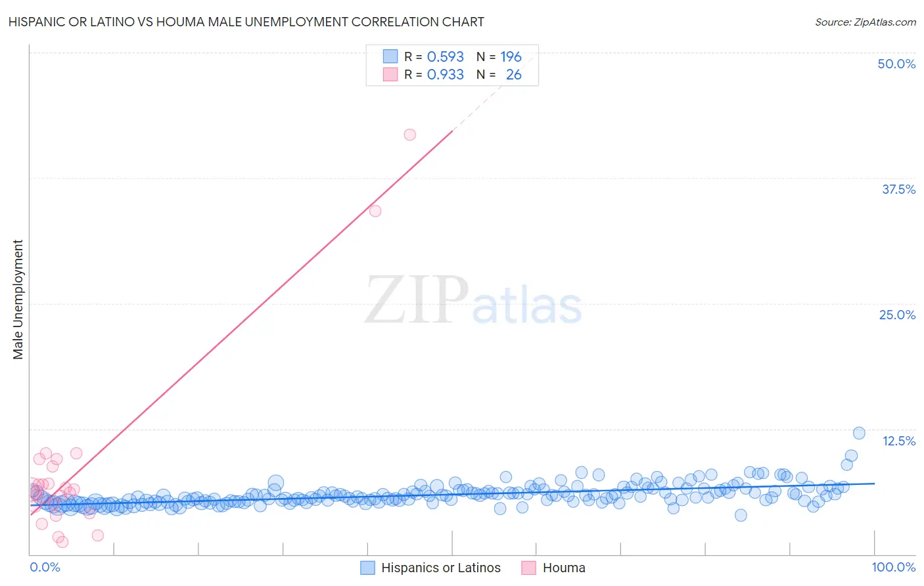Click the R value 0.593 in legend
The width and height of the screenshot is (924, 586).
[446, 56]
